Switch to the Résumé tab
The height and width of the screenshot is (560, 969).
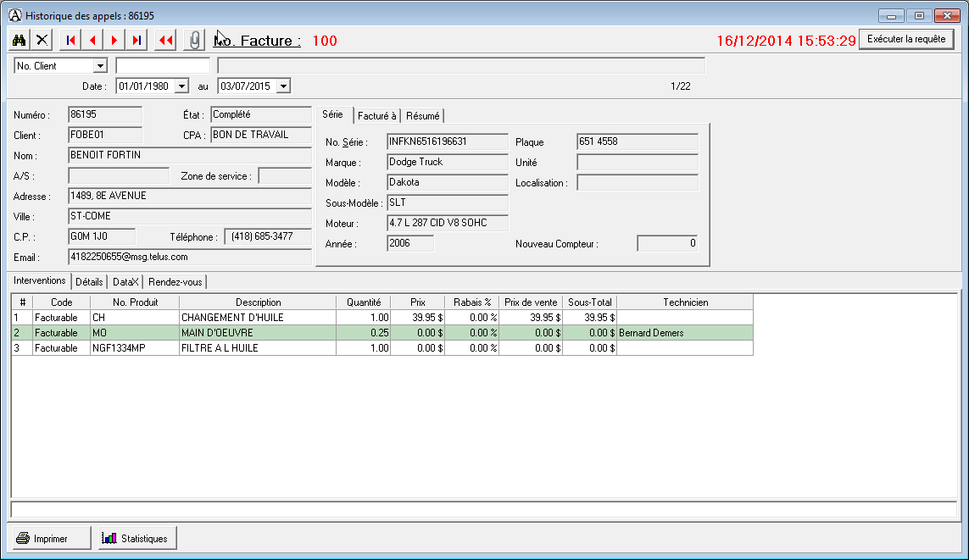coord(422,114)
